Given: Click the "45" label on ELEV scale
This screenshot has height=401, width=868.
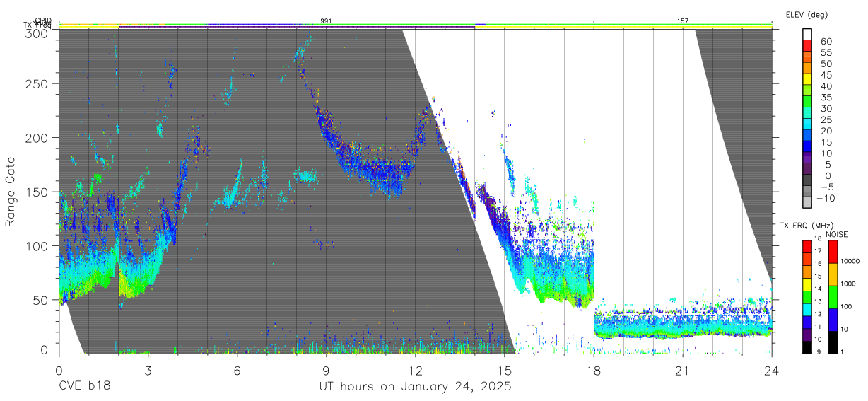Looking at the screenshot, I should click(826, 74).
